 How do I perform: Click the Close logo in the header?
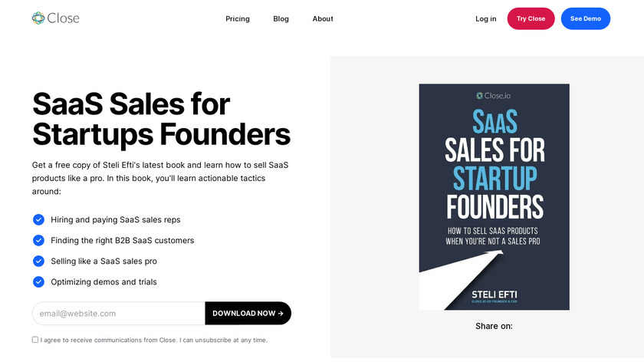pos(55,18)
